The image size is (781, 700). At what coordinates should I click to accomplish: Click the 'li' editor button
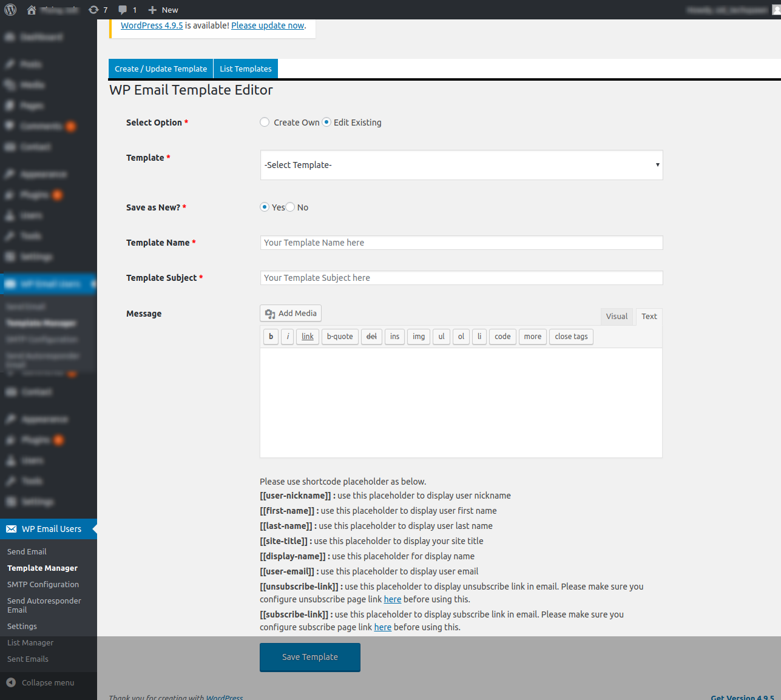click(x=479, y=337)
